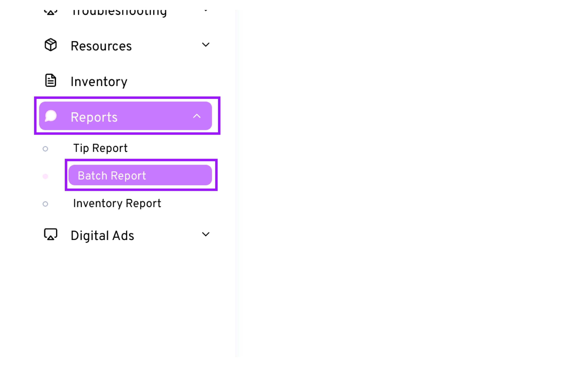
Task: Expand the Digital Ads chevron
Action: [x=205, y=234]
